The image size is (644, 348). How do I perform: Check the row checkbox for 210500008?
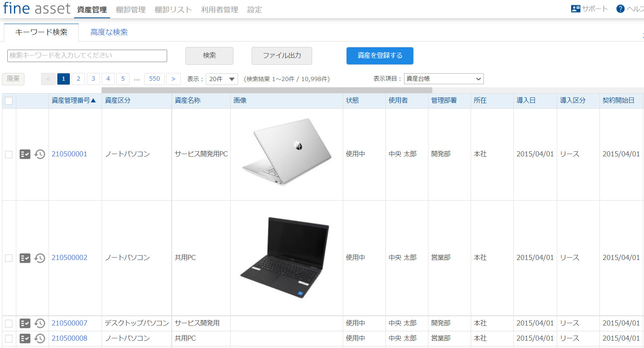pos(9,338)
